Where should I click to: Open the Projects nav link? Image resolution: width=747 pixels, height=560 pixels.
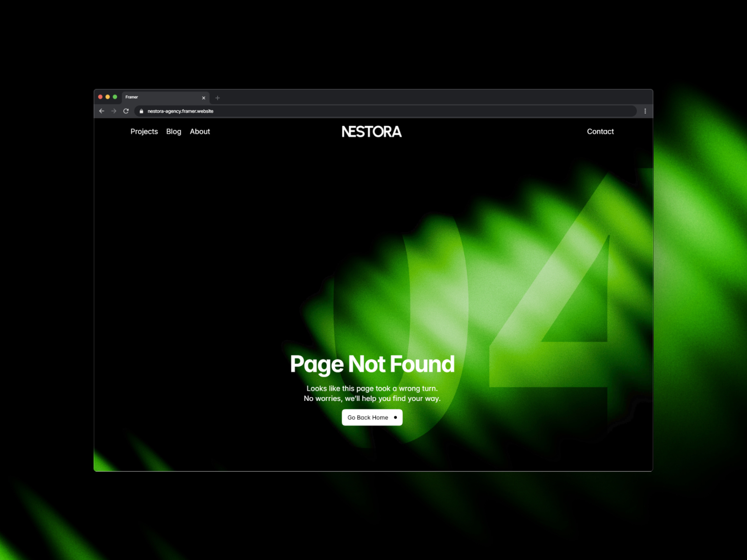coord(144,132)
